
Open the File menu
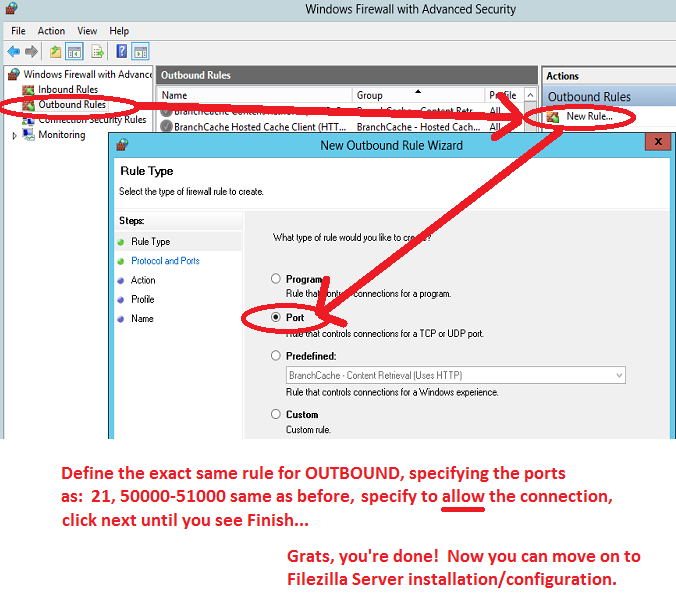pos(18,31)
